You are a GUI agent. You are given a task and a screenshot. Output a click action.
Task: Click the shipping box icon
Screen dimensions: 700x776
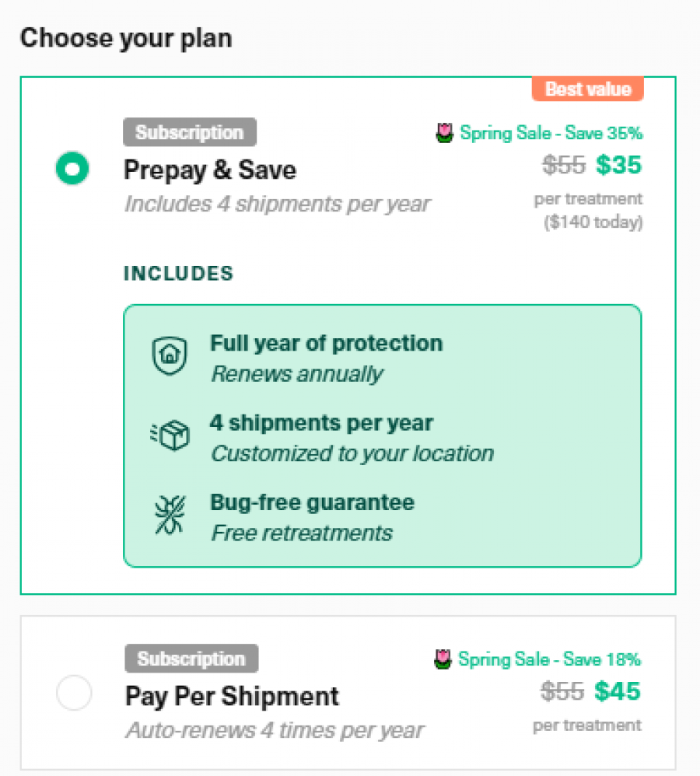(170, 435)
